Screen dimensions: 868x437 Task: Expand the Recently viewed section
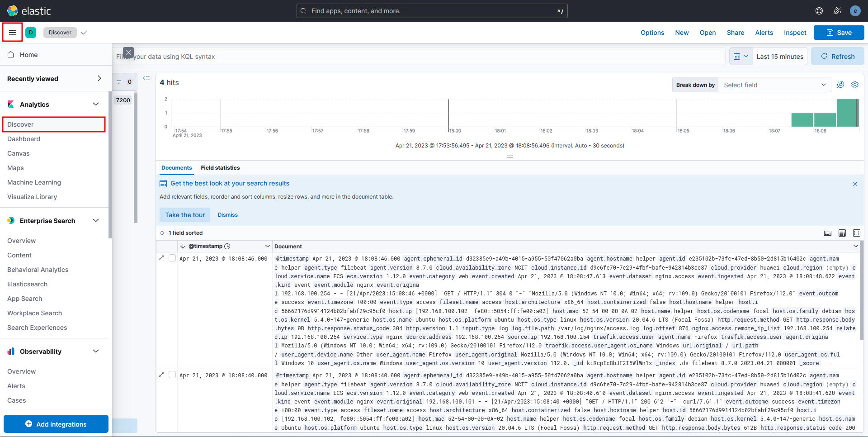pyautogui.click(x=99, y=79)
